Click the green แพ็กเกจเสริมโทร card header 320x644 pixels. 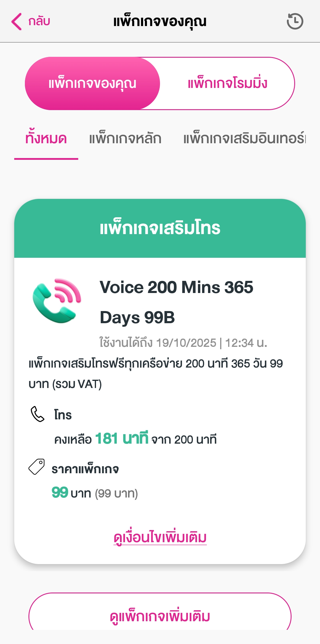tap(160, 228)
